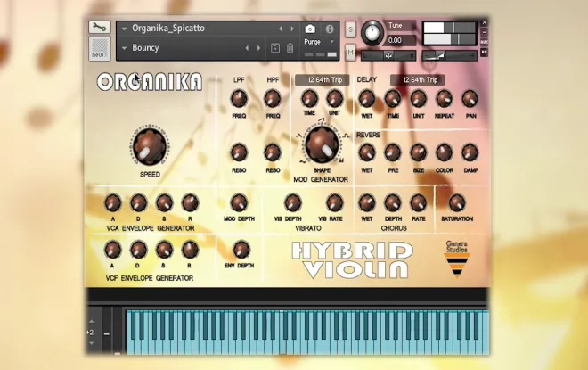The width and height of the screenshot is (588, 370).
Task: Click the Reverb WET knob
Action: pyautogui.click(x=366, y=152)
